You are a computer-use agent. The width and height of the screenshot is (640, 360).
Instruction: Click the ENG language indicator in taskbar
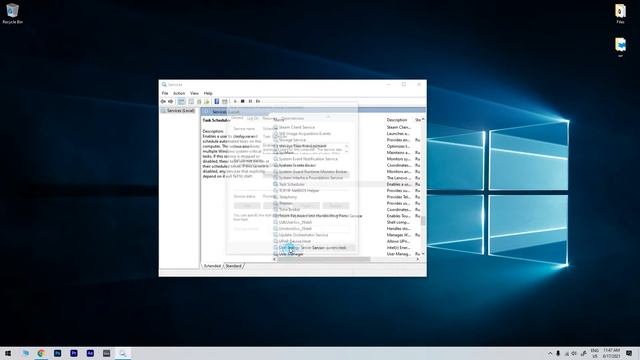[x=595, y=351]
